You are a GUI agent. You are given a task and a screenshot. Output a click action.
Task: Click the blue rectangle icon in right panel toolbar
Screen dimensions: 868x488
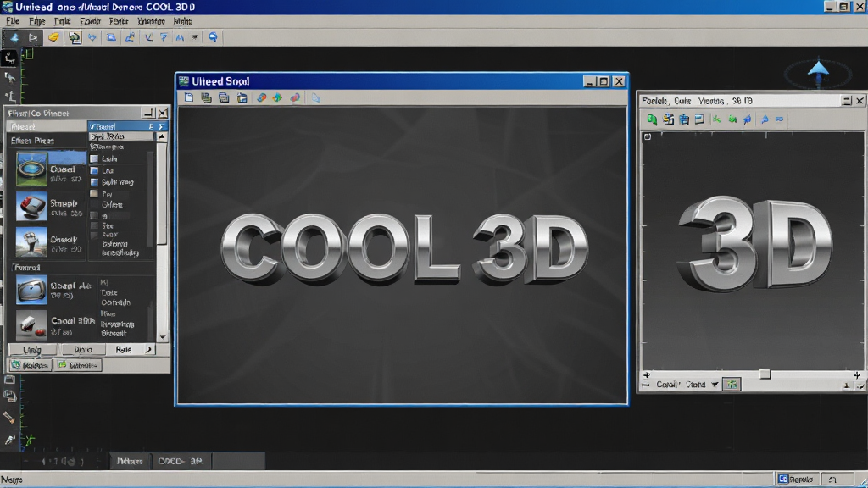pyautogui.click(x=699, y=119)
